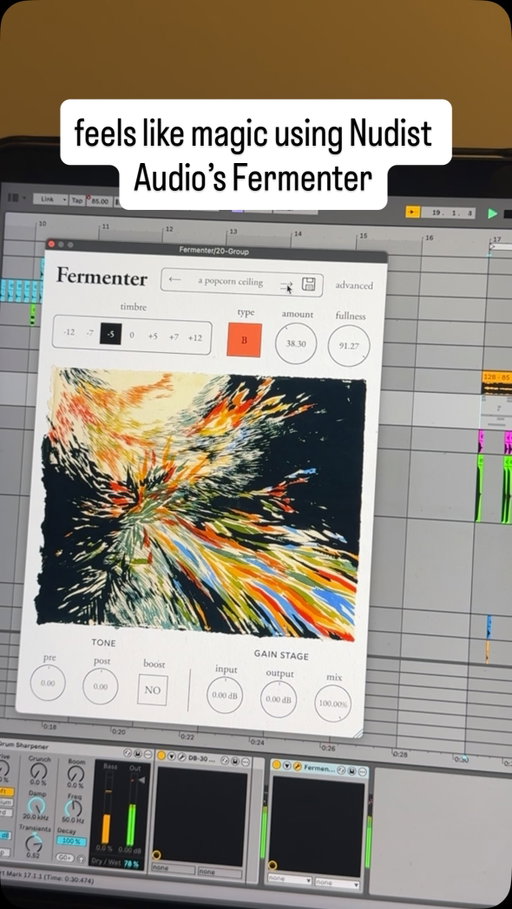Image resolution: width=512 pixels, height=909 pixels.
Task: Open the second 'none' box under DB-30 device
Action: (220, 872)
